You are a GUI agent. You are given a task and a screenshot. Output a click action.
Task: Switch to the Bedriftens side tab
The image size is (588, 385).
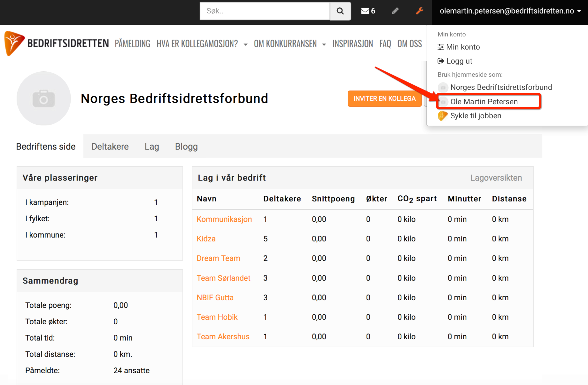tap(46, 146)
